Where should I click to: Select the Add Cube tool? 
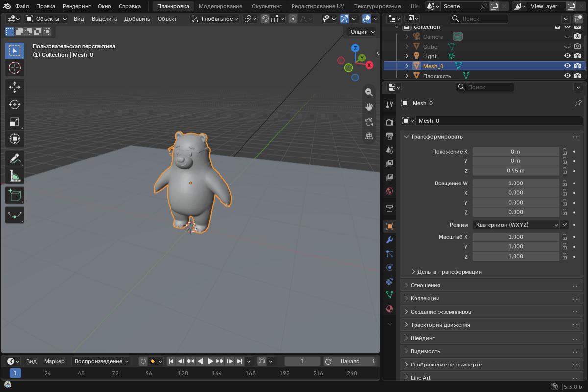[15, 195]
